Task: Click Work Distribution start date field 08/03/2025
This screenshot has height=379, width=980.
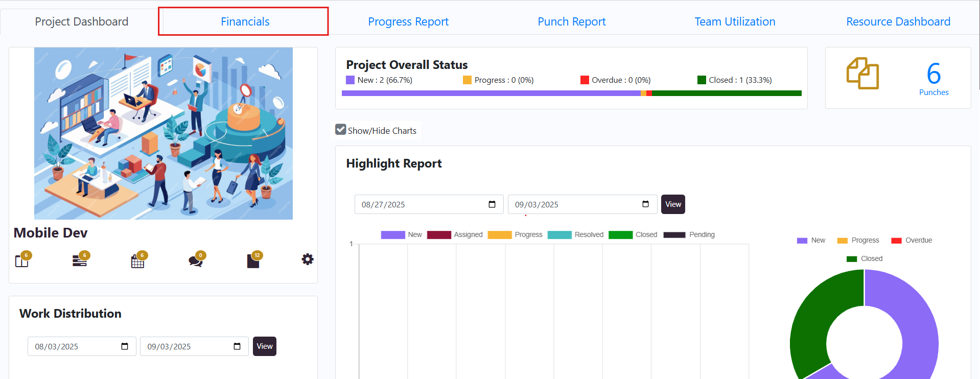Action: 82,346
